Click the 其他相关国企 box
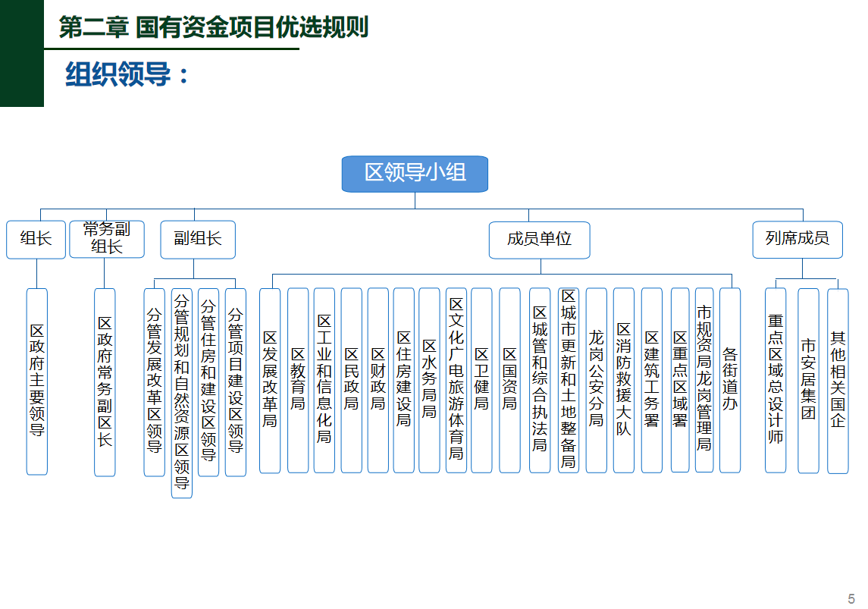 tap(837, 380)
